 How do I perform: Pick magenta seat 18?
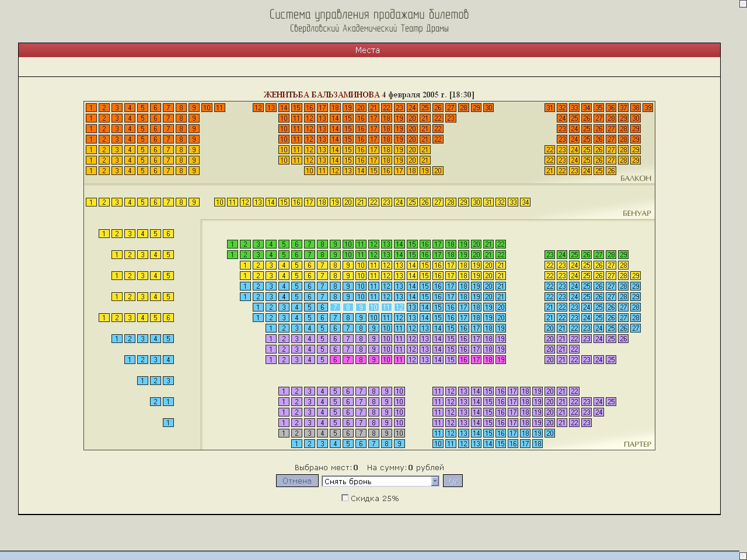(488, 360)
